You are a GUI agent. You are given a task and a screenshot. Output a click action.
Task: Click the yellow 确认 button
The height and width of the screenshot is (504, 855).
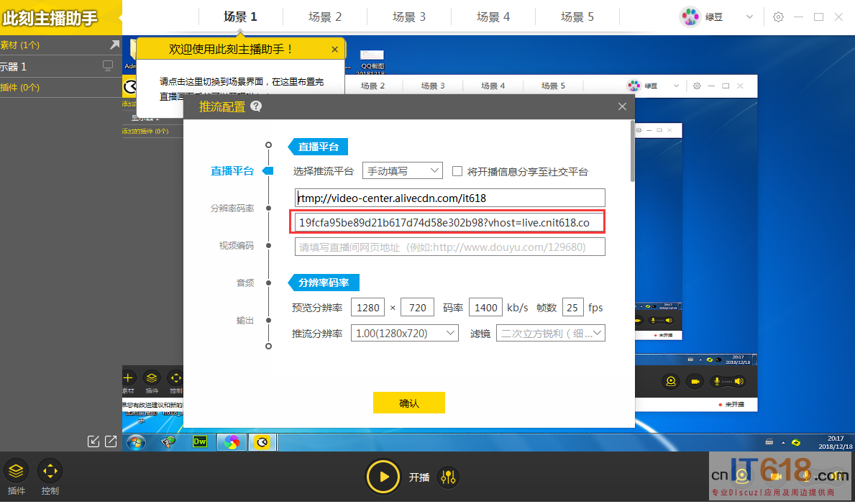click(x=408, y=403)
